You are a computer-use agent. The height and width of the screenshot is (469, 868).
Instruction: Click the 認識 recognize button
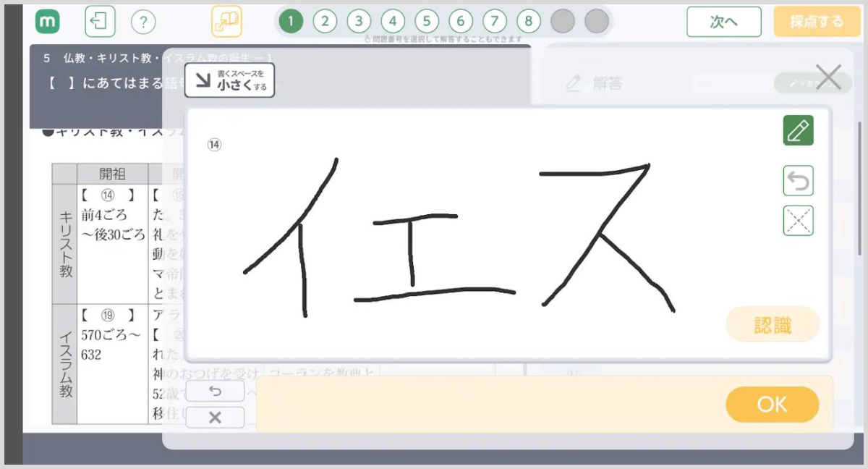point(773,324)
